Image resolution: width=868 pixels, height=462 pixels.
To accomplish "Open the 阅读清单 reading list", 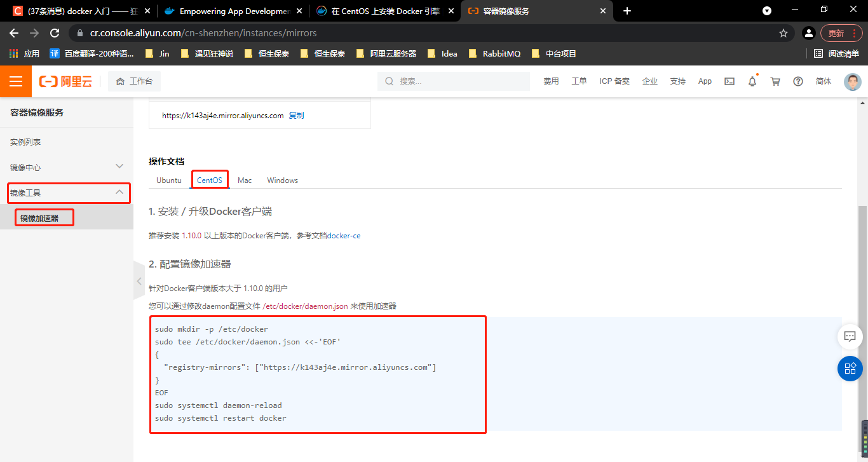I will pos(836,54).
